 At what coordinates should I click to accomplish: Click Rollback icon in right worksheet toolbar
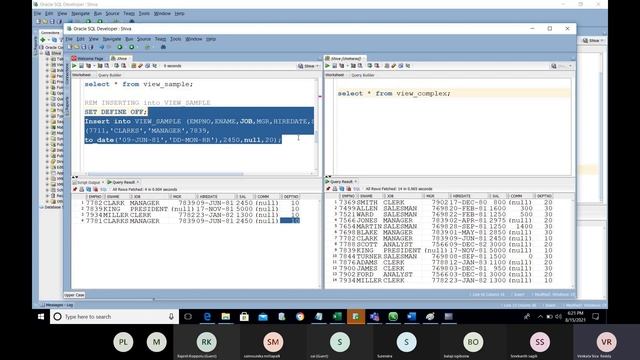point(377,66)
